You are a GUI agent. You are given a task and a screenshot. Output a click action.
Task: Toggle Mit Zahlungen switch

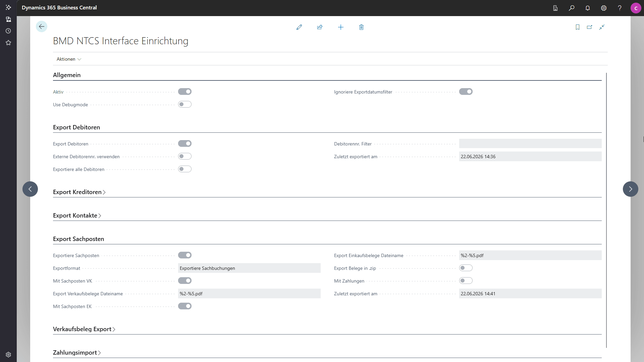tap(466, 281)
